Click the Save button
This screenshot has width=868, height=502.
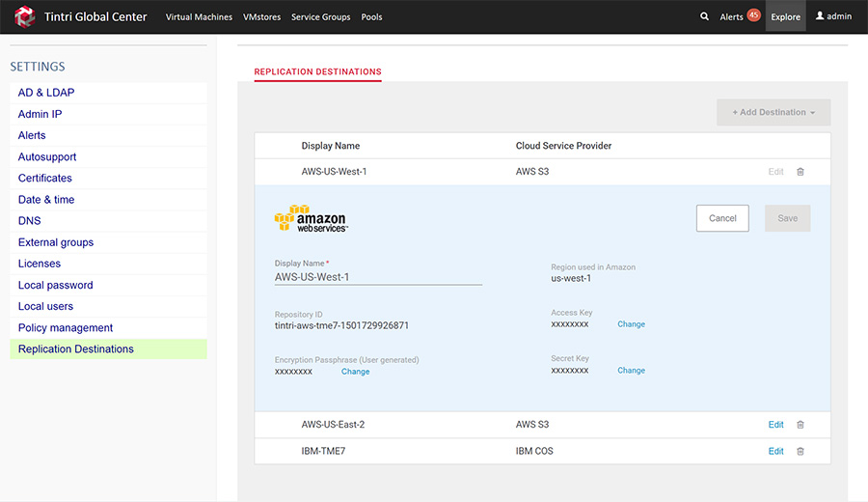pos(787,218)
